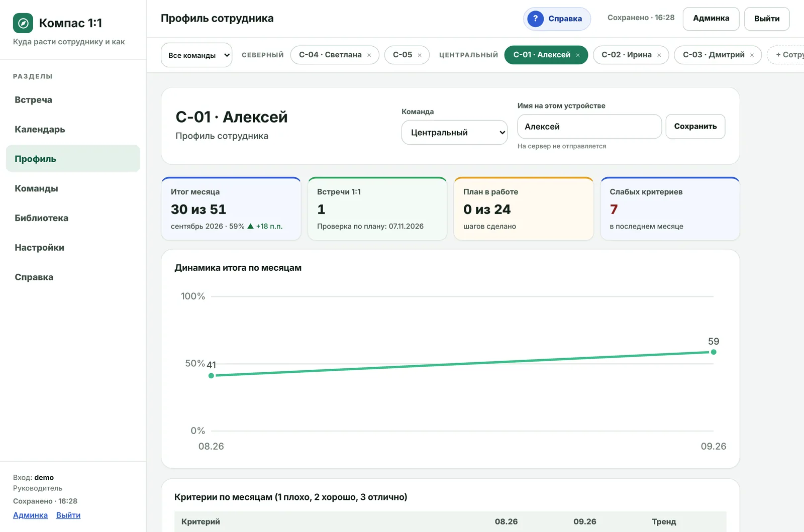
Task: Follow the Выйти link in sidebar footer
Action: click(68, 515)
